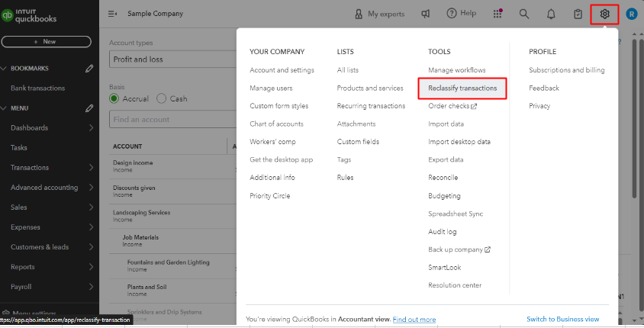Screen dimensions: 644x328
Task: Expand the Expenses submenu chevron
Action: point(91,227)
